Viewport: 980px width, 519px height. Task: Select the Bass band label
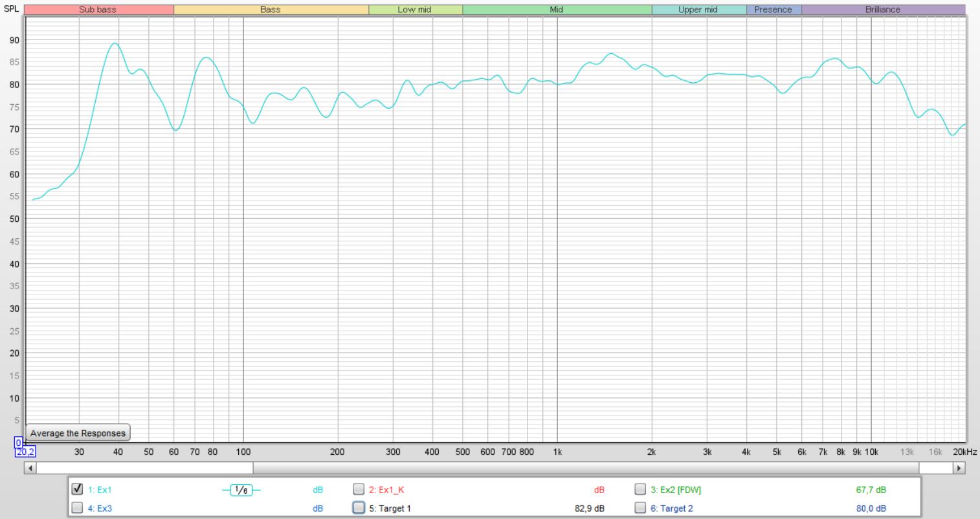click(x=271, y=10)
